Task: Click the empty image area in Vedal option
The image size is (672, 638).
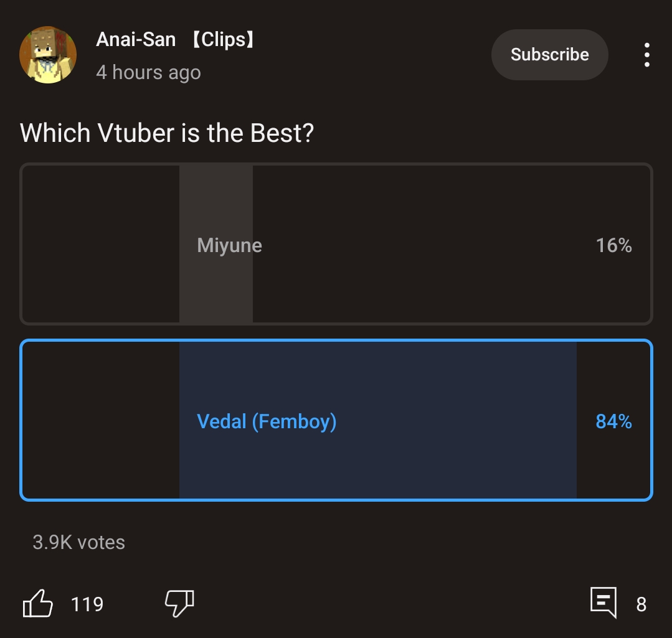Action: pos(101,420)
